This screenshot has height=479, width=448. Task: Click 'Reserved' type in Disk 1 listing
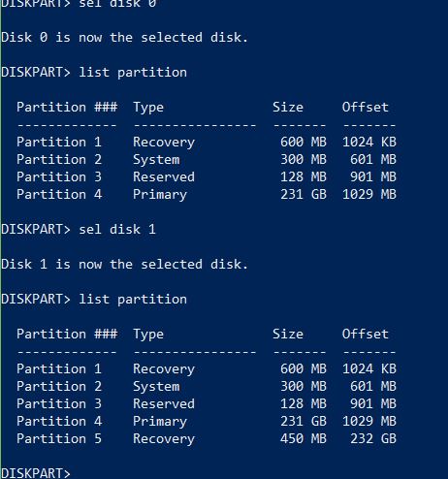click(164, 403)
